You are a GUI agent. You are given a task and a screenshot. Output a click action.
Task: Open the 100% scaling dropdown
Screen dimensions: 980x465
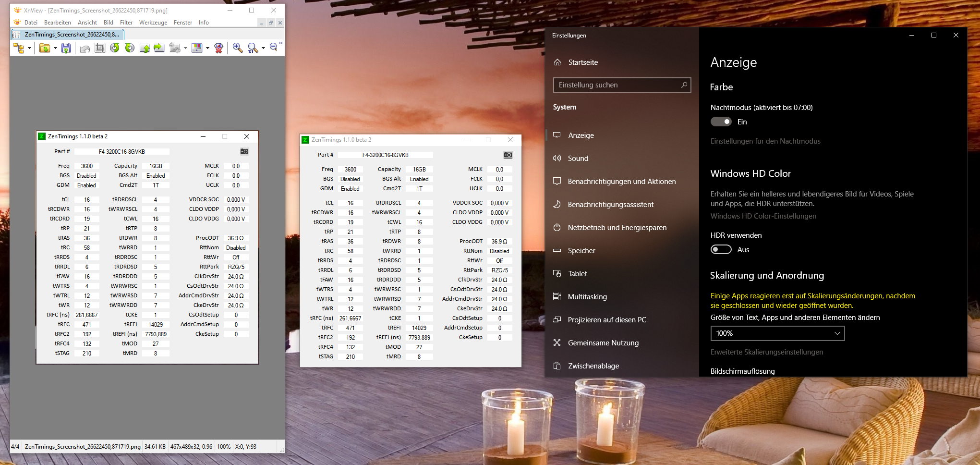tap(777, 333)
